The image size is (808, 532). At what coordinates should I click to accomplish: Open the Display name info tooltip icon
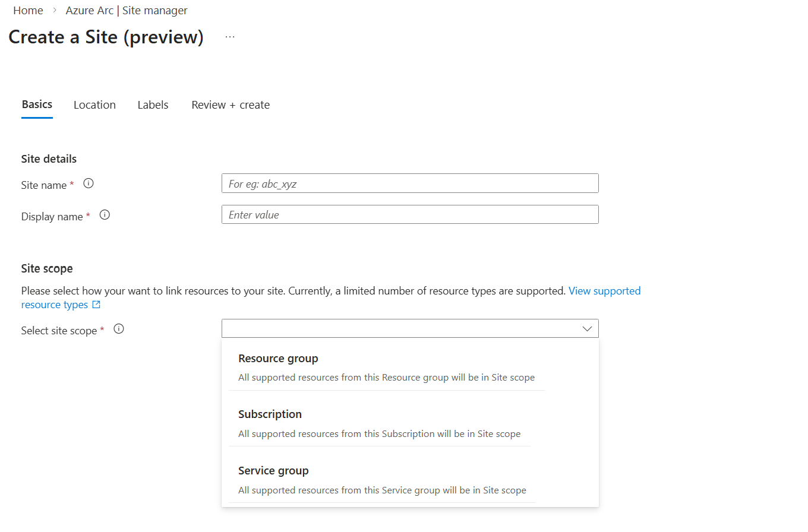(105, 215)
